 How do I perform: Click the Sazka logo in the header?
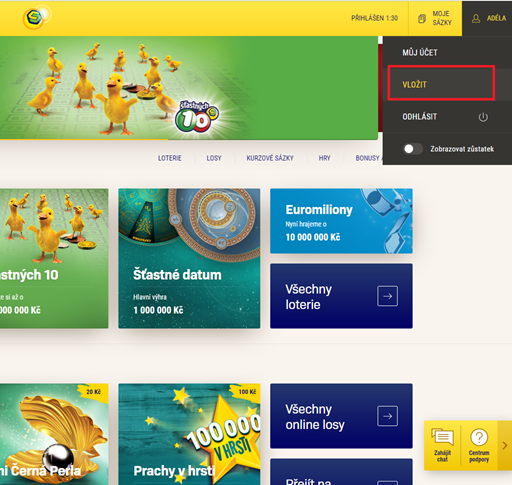pyautogui.click(x=35, y=18)
